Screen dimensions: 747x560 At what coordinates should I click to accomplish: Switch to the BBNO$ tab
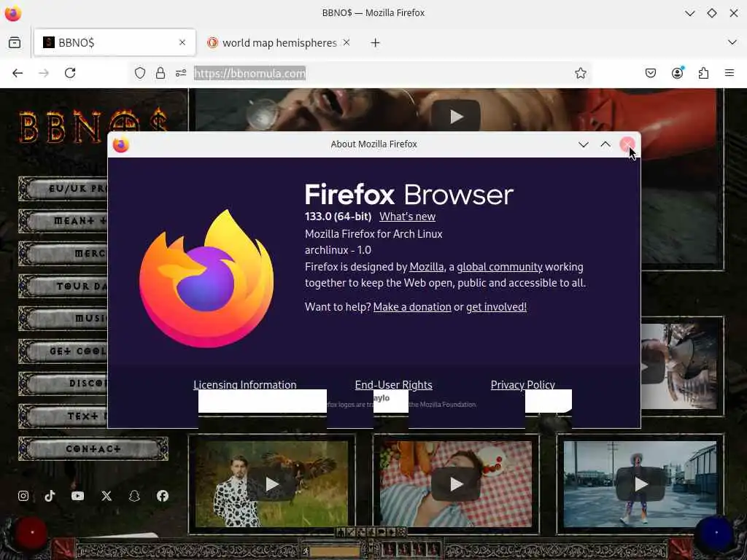115,42
